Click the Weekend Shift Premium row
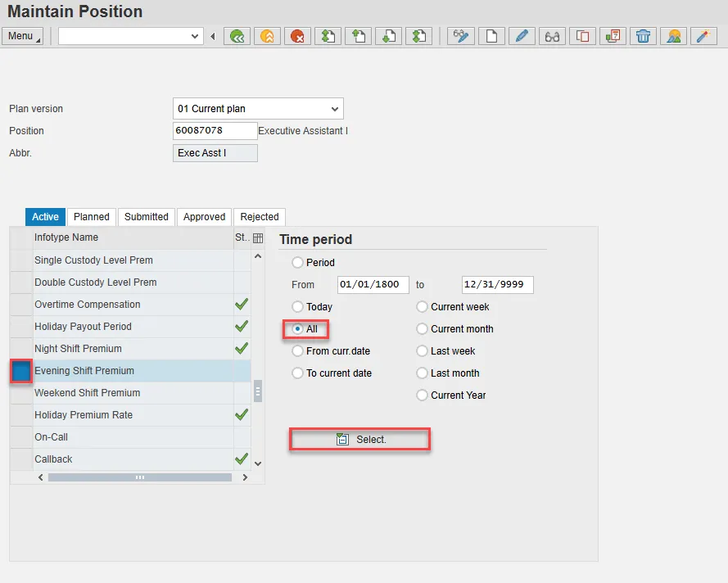Image resolution: width=728 pixels, height=583 pixels. (87, 393)
